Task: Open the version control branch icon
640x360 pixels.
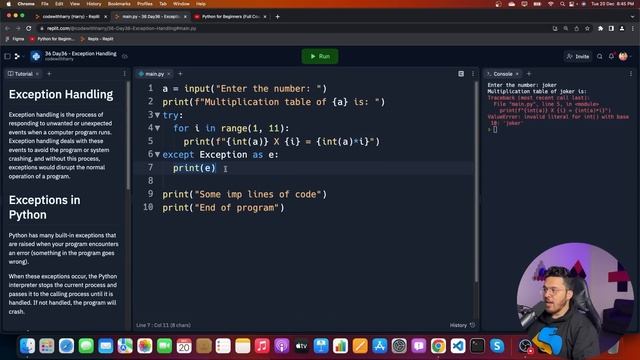Action: click(x=17, y=56)
